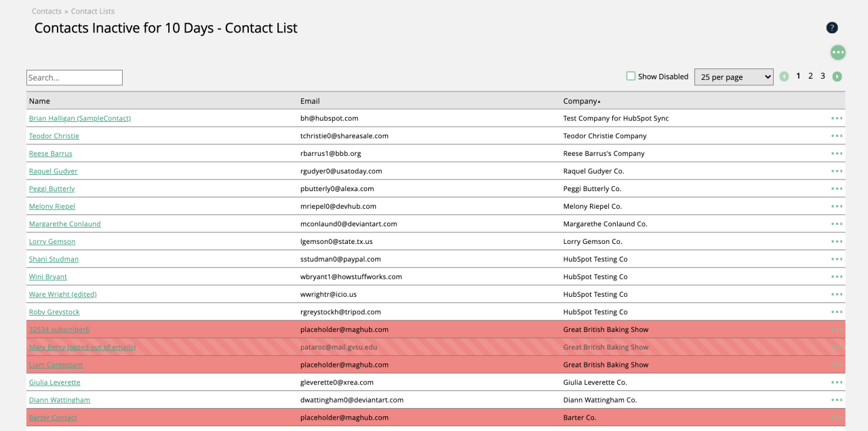Enable the Show Disabled checkbox
The height and width of the screenshot is (431, 868).
pos(631,77)
